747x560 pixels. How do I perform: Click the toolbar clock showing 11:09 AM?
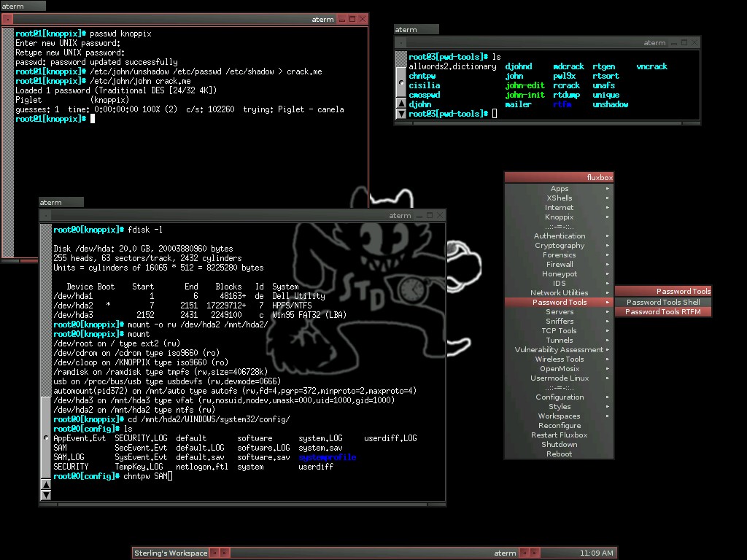pyautogui.click(x=596, y=553)
